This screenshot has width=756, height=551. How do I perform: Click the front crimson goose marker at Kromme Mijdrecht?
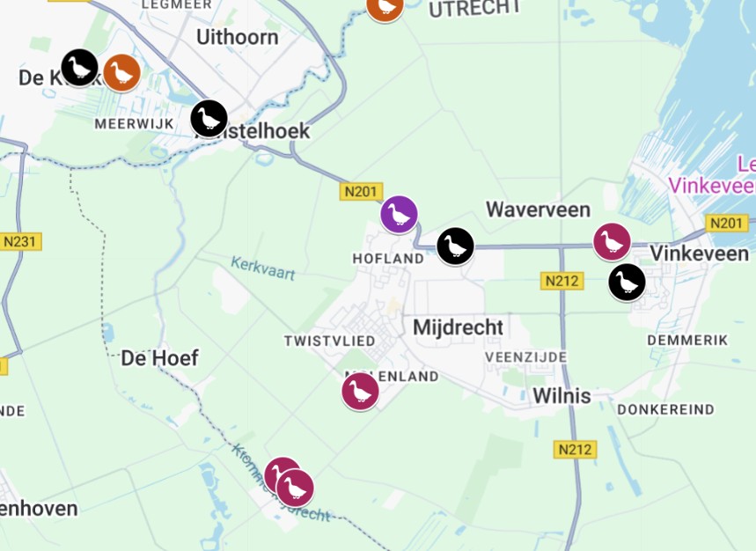(x=295, y=489)
